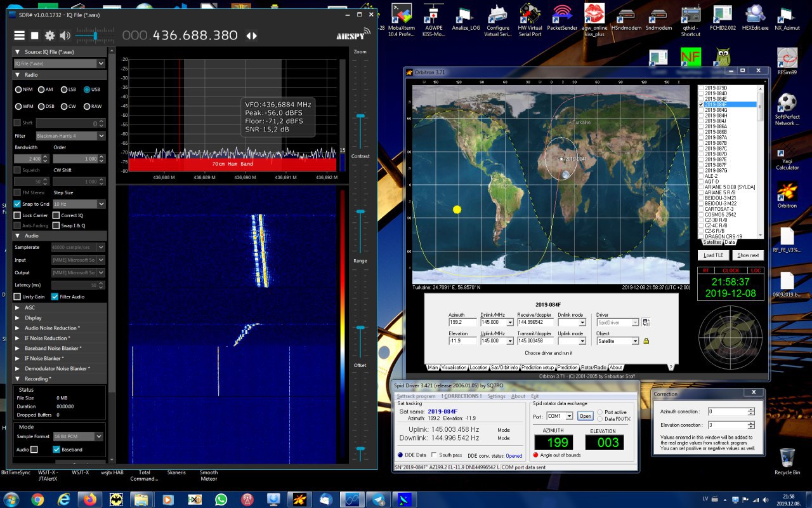Open the SDR# hamburger menu

tap(20, 36)
